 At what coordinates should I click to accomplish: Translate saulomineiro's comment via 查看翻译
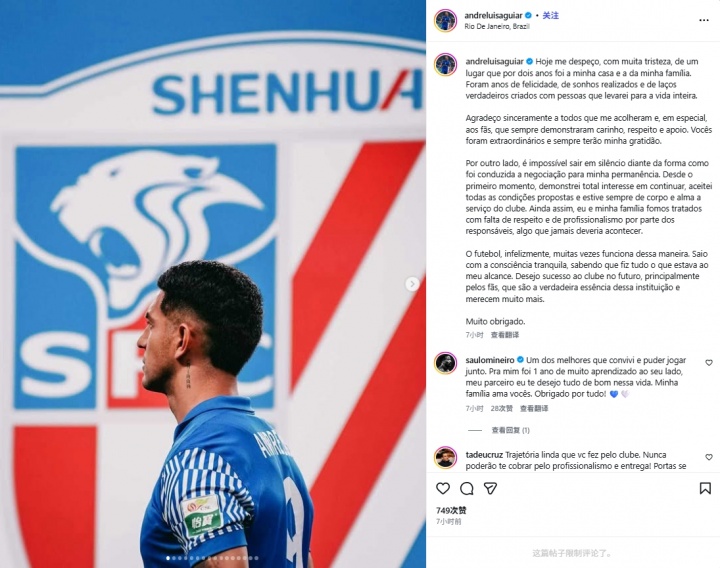[534, 408]
